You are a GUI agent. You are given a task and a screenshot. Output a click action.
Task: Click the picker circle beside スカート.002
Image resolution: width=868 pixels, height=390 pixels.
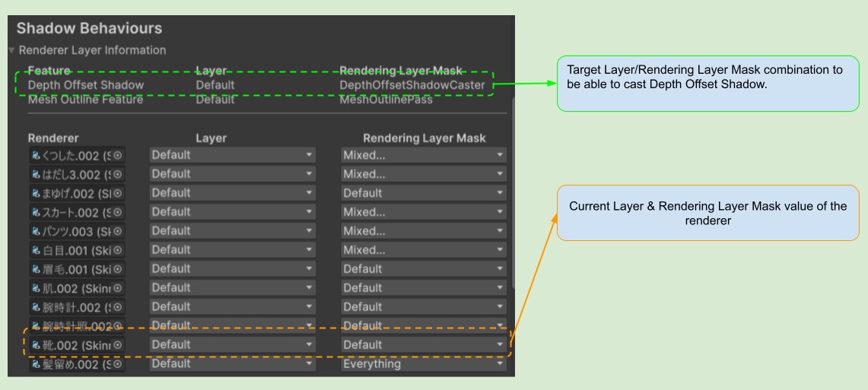[118, 212]
